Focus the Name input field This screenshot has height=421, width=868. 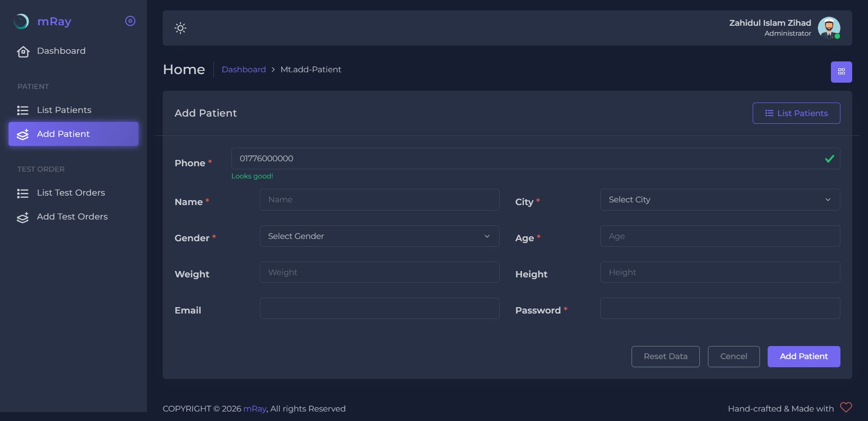(x=379, y=200)
